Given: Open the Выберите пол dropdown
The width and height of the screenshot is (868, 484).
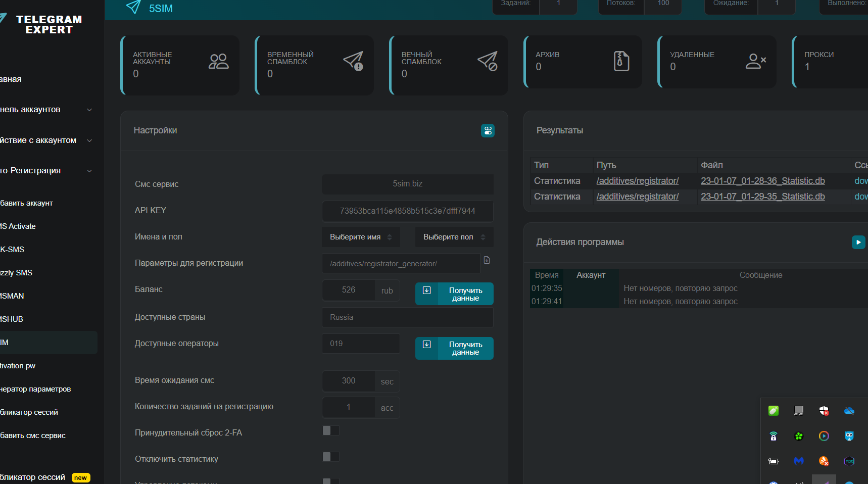Looking at the screenshot, I should [x=454, y=237].
